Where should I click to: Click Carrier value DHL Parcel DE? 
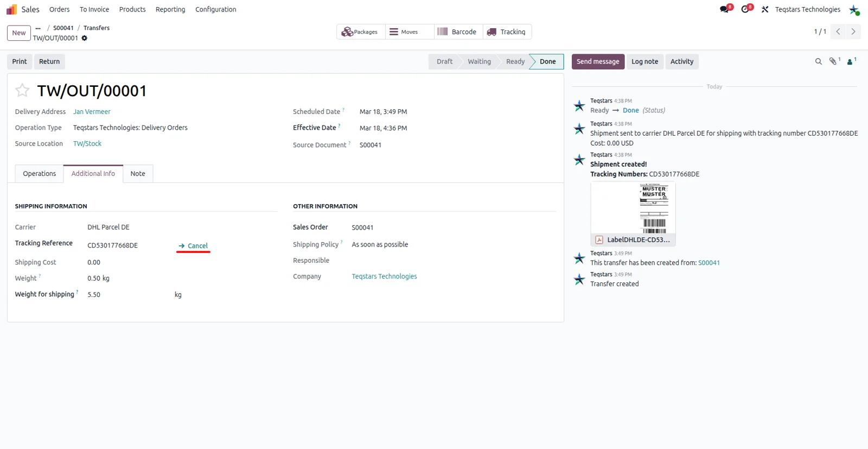[108, 227]
